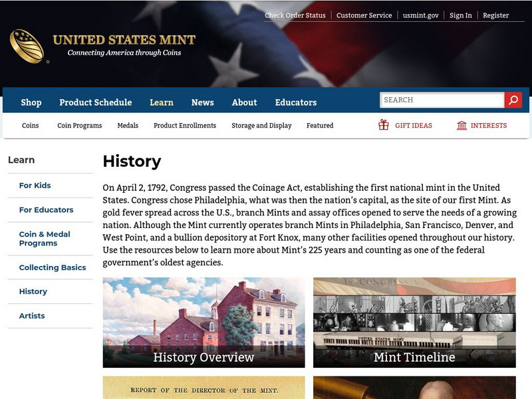532x399 pixels.
Task: Open Collecting Basics sidebar link
Action: pyautogui.click(x=53, y=267)
